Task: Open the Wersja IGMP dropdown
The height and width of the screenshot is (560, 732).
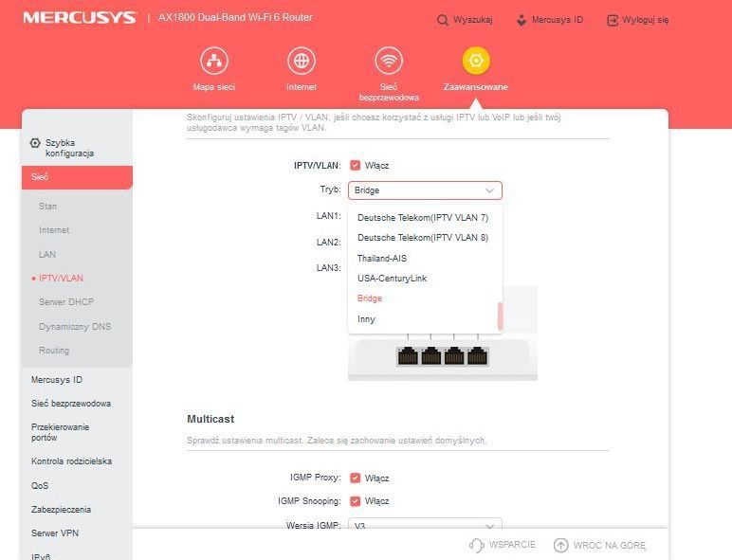Action: [x=425, y=524]
